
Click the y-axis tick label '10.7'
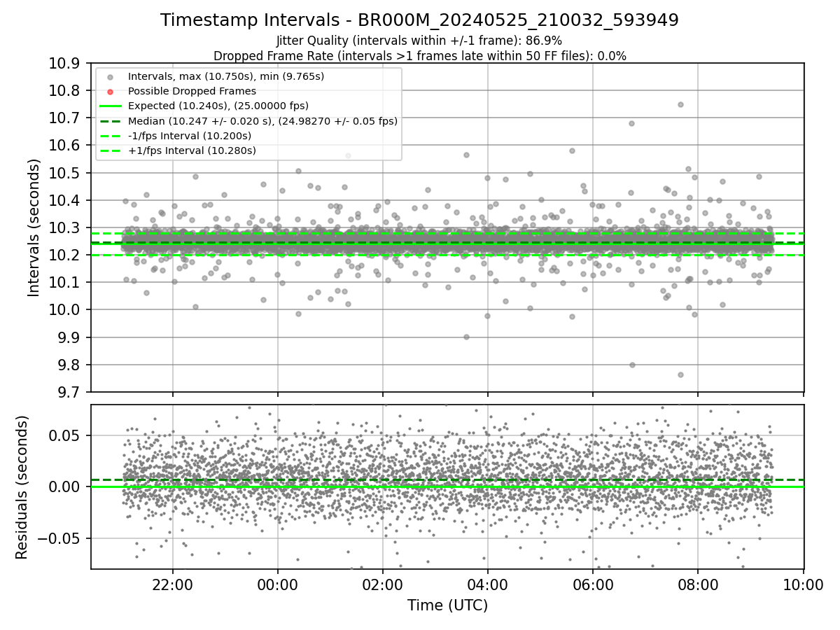coord(64,118)
